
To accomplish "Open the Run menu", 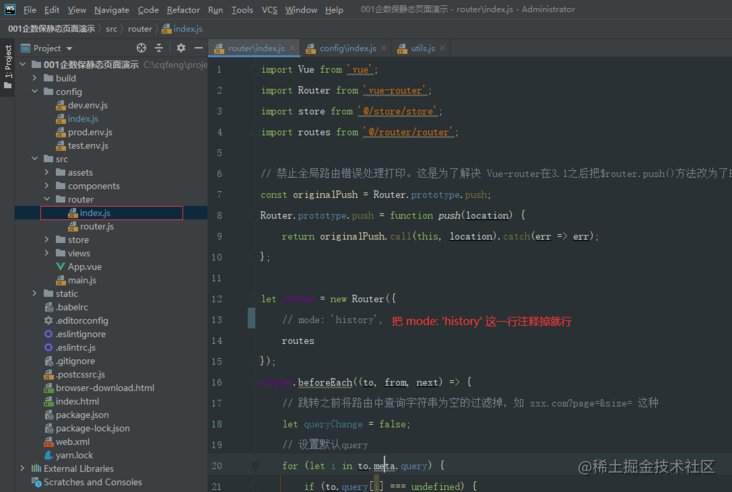I will coord(215,10).
